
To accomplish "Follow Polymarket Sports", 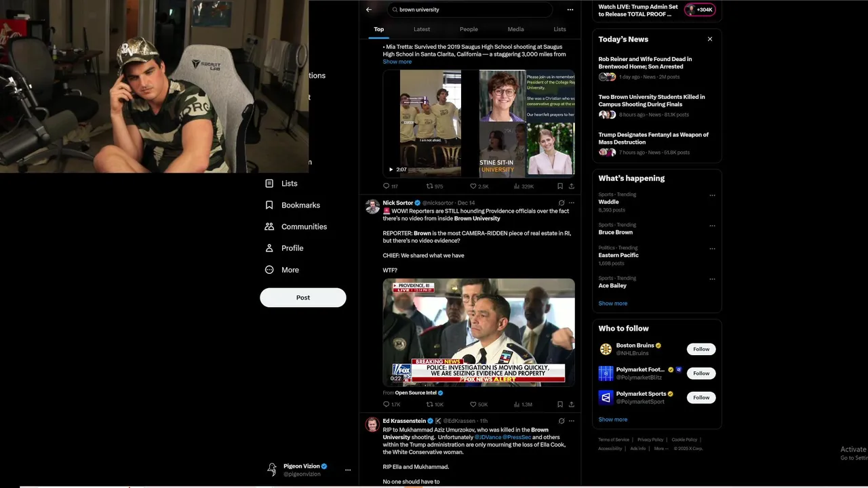I will 701,398.
